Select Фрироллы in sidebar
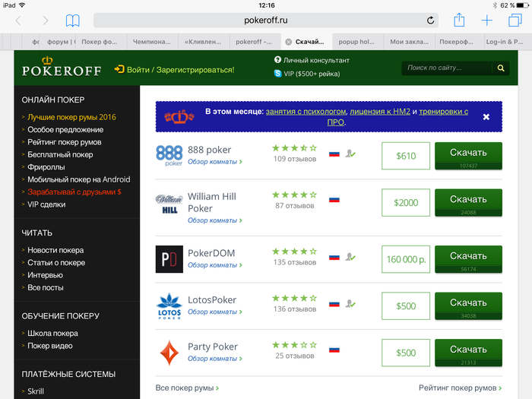Screen dimensions: 532x399 click(46, 167)
